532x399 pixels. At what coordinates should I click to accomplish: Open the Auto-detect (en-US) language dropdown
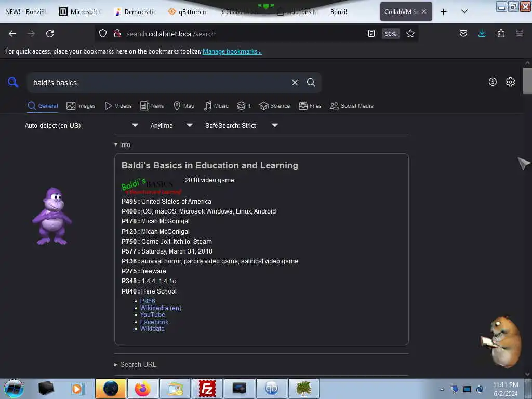coord(82,126)
